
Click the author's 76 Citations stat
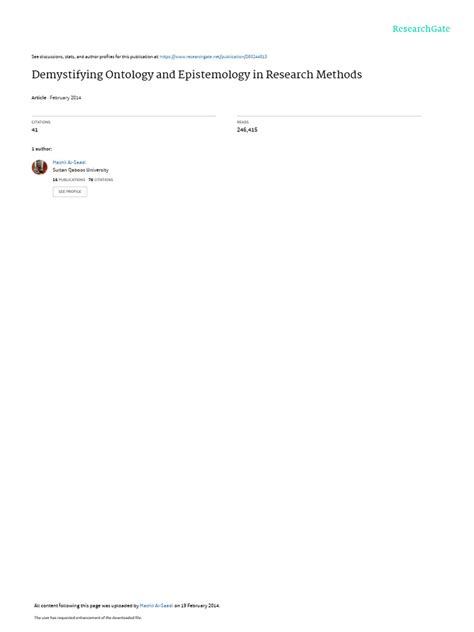click(101, 180)
